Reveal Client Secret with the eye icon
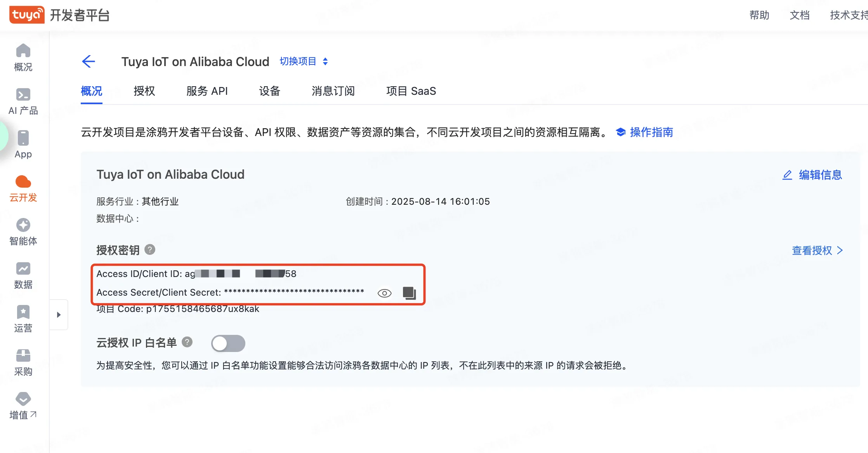 click(384, 293)
